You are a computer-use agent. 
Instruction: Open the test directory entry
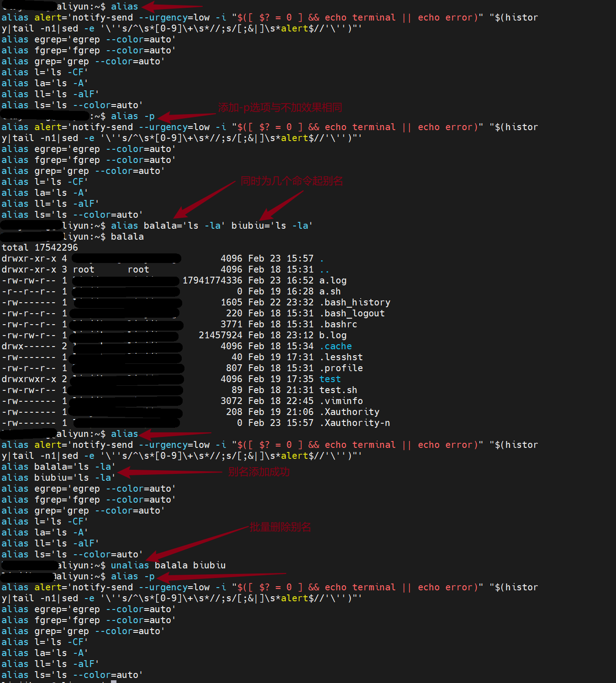click(330, 378)
